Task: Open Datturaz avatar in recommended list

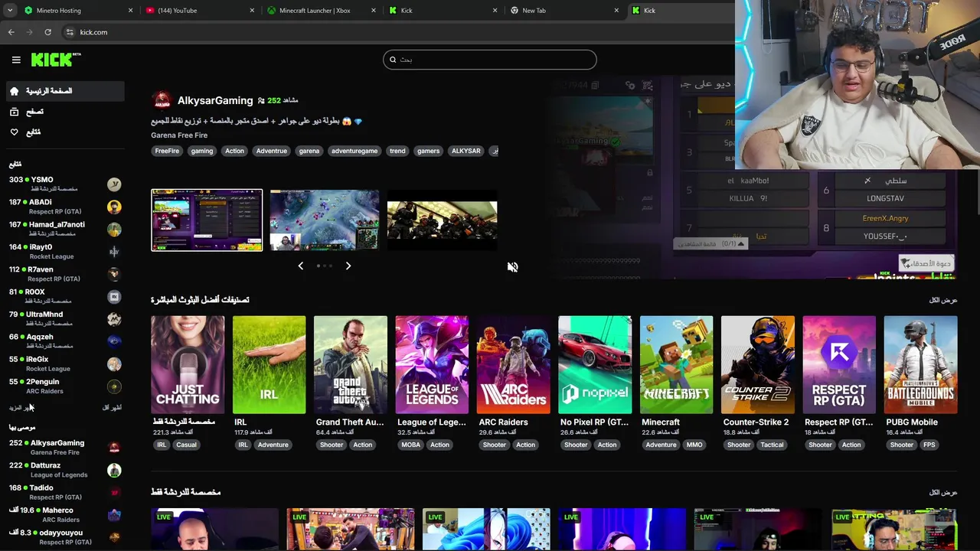Action: pos(114,470)
